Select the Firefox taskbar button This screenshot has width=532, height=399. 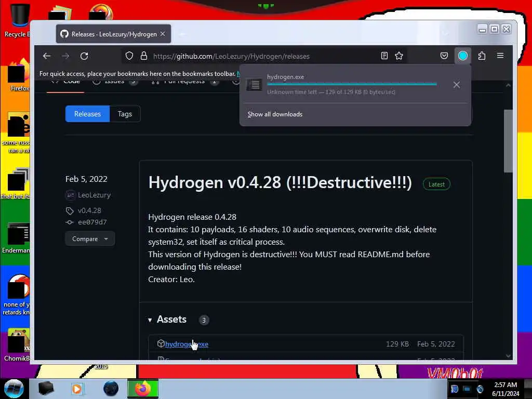[x=143, y=389]
